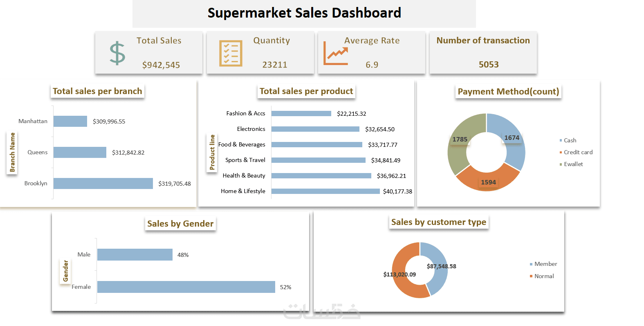
Task: Click the Normal customer donut segment
Action: coord(403,282)
